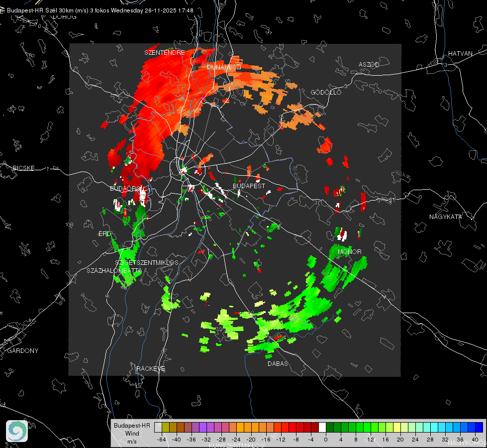Click the '-32' legend value
Screen dimensions: 487x448
coord(206,440)
